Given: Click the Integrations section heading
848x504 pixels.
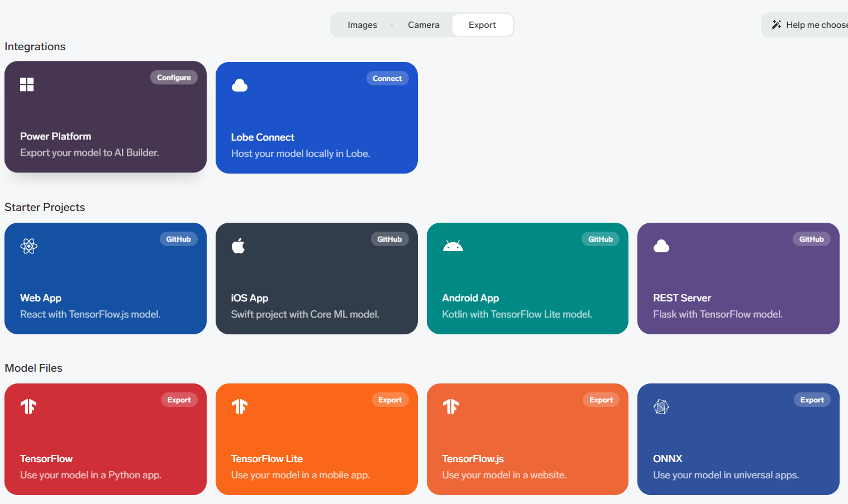Looking at the screenshot, I should [x=35, y=47].
